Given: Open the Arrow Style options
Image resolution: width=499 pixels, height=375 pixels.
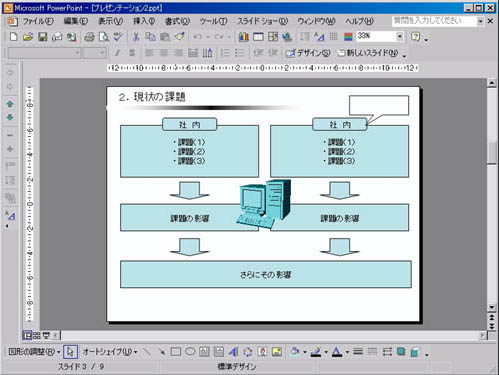Looking at the screenshot, I should pos(387,351).
